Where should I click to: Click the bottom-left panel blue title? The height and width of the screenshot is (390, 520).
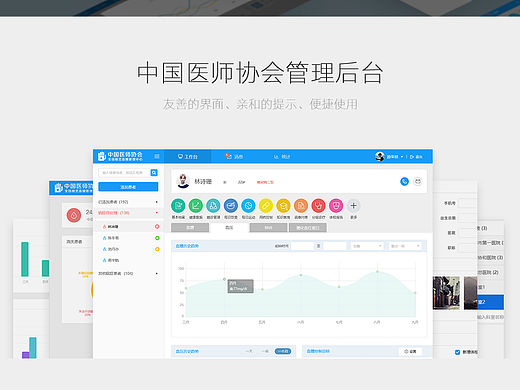[187, 351]
